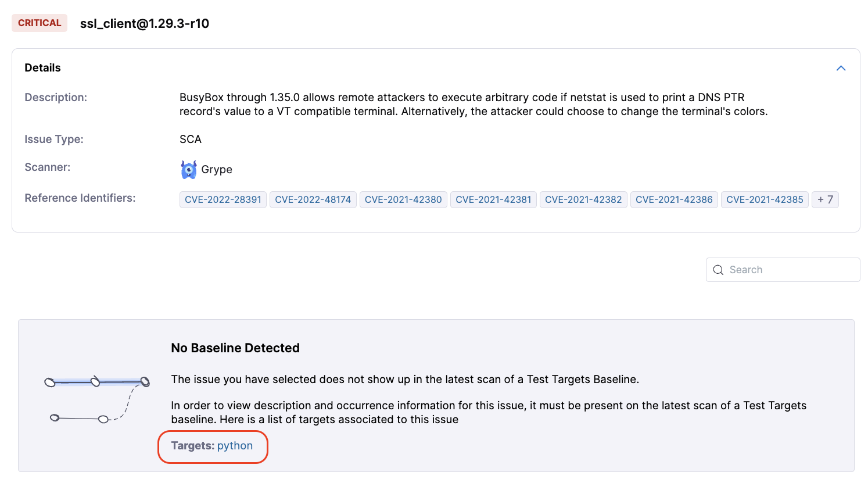Collapse the Details panel chevron

click(840, 68)
